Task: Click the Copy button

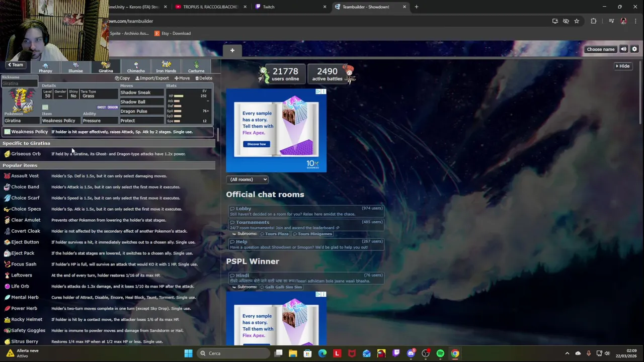Action: pos(122,78)
